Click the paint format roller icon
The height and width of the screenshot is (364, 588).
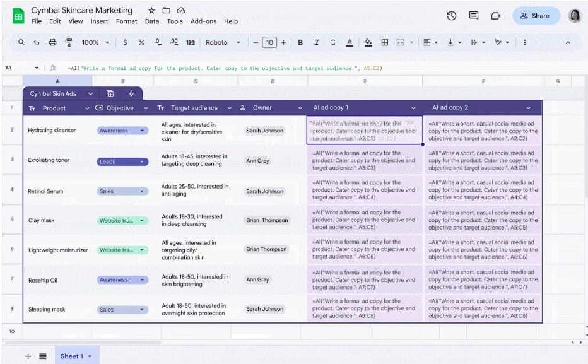click(68, 42)
